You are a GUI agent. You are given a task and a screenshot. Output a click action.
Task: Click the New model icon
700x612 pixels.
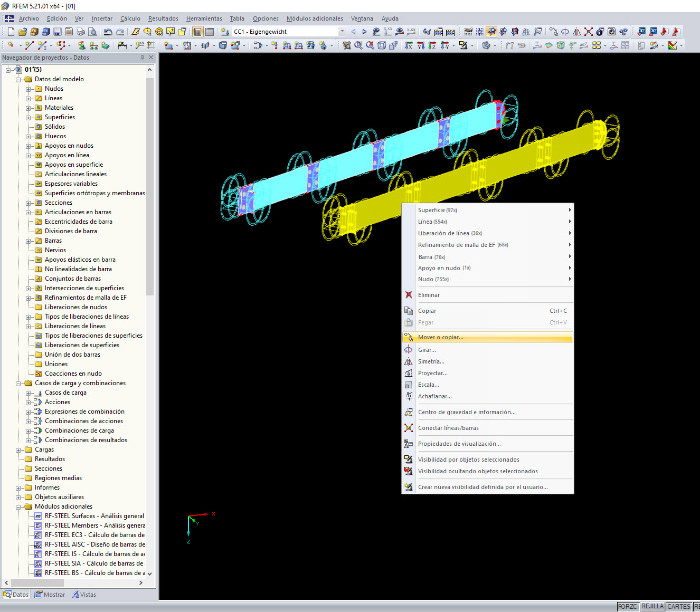tap(11, 32)
